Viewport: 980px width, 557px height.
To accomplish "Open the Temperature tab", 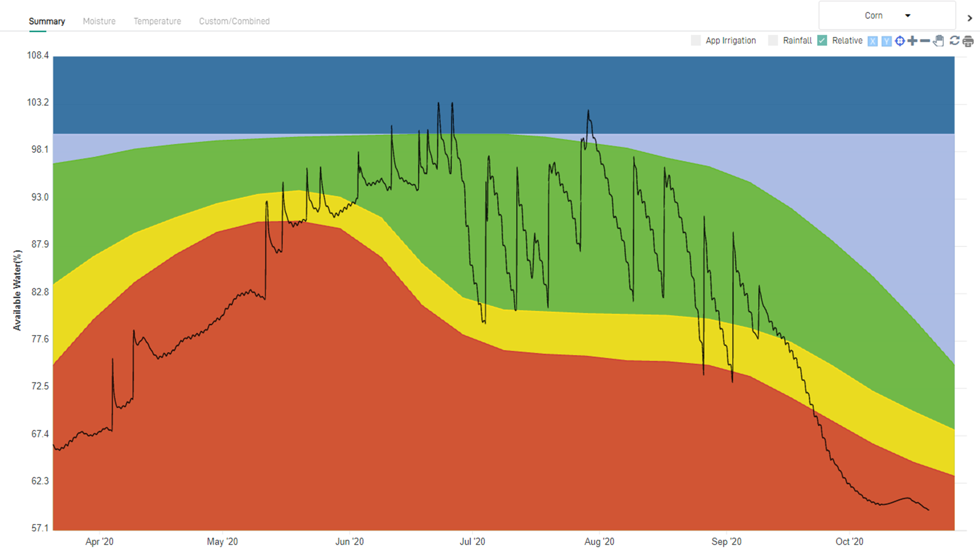I will point(157,21).
